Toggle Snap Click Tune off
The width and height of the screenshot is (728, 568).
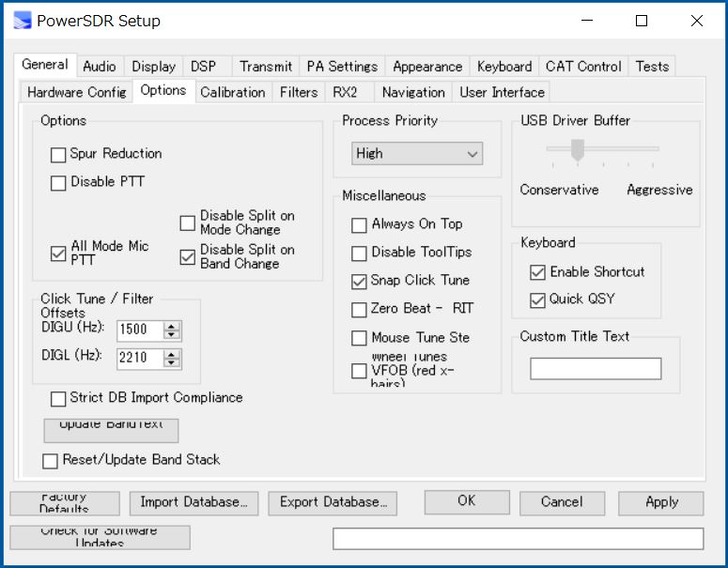359,282
